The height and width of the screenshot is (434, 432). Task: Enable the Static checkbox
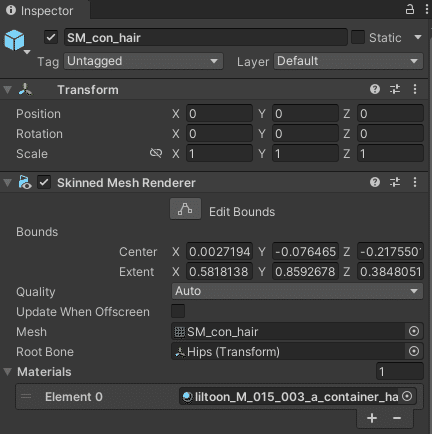pyautogui.click(x=358, y=37)
